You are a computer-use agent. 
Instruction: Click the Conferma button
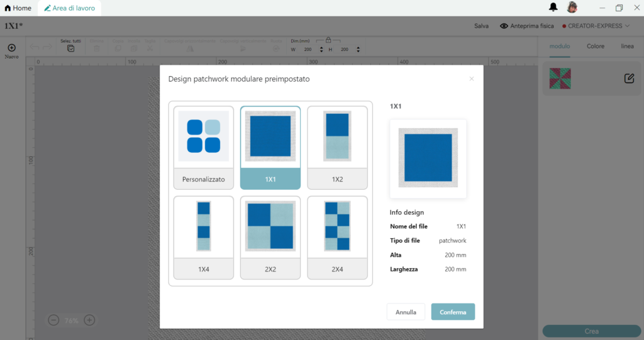[x=453, y=312]
